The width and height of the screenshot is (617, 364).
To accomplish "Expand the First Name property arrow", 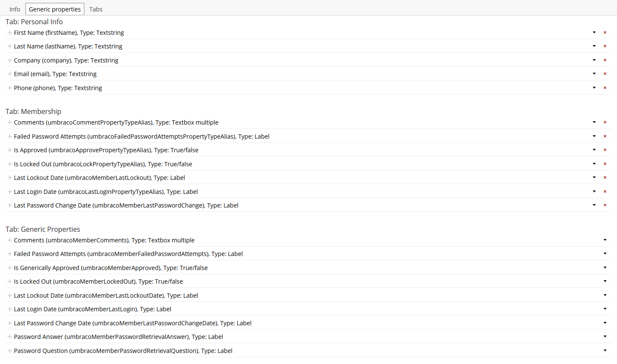I will tap(594, 32).
